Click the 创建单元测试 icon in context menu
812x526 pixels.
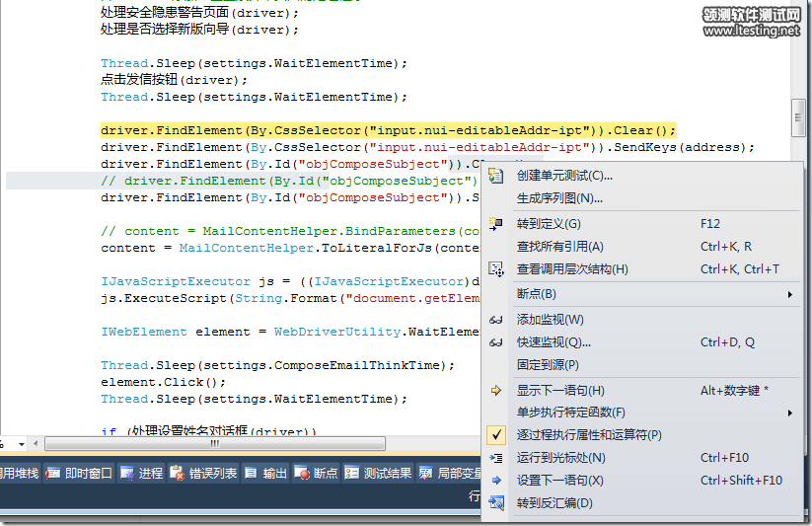pos(496,176)
